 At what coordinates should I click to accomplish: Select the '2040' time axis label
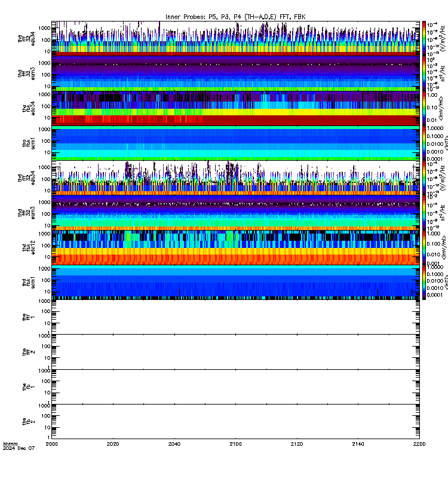[174, 444]
